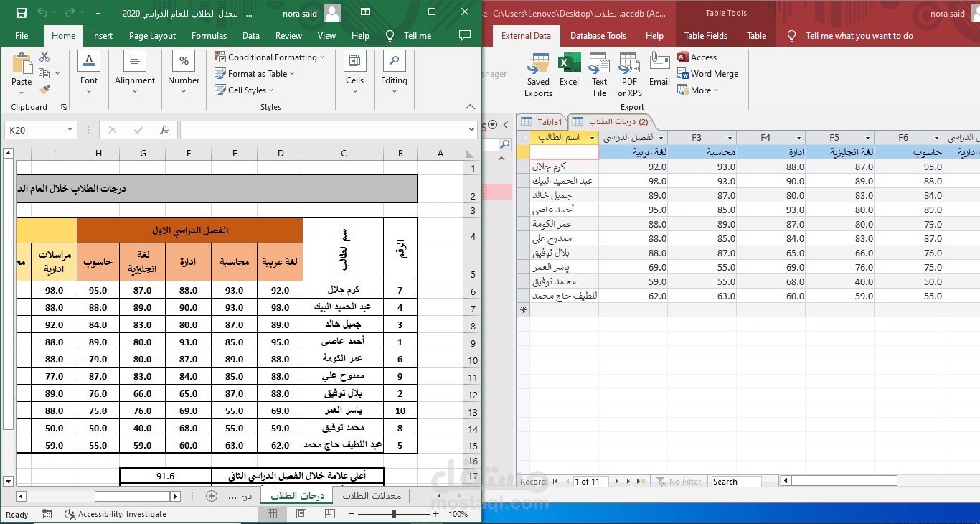This screenshot has width=980, height=524.
Task: Click the Paste clipboard icon in Excel
Action: (22, 64)
